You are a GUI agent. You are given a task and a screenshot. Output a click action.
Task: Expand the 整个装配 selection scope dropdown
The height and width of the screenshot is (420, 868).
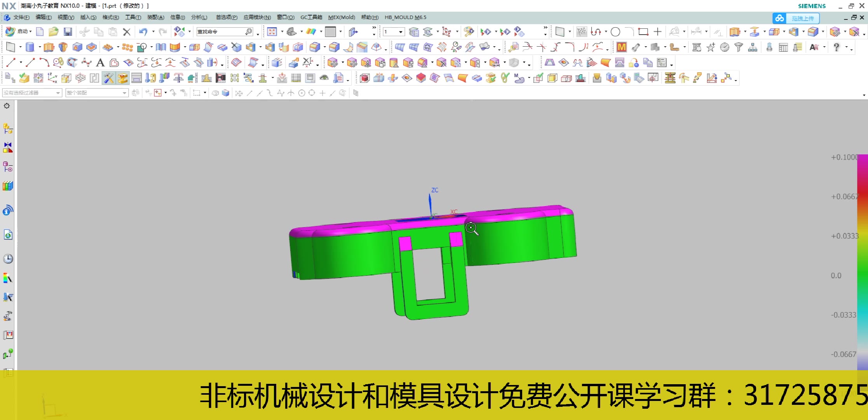(x=124, y=93)
